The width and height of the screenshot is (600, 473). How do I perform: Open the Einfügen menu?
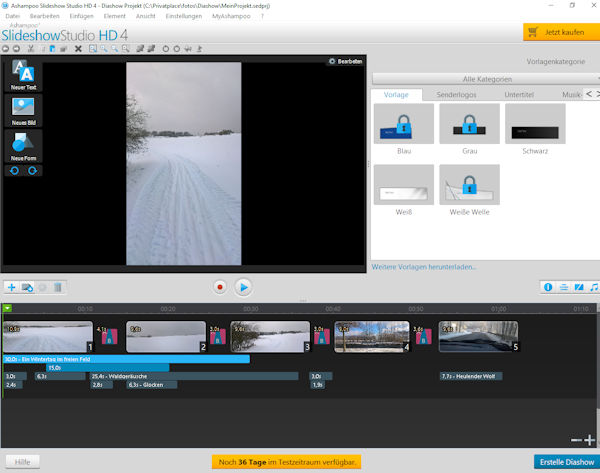tap(82, 16)
